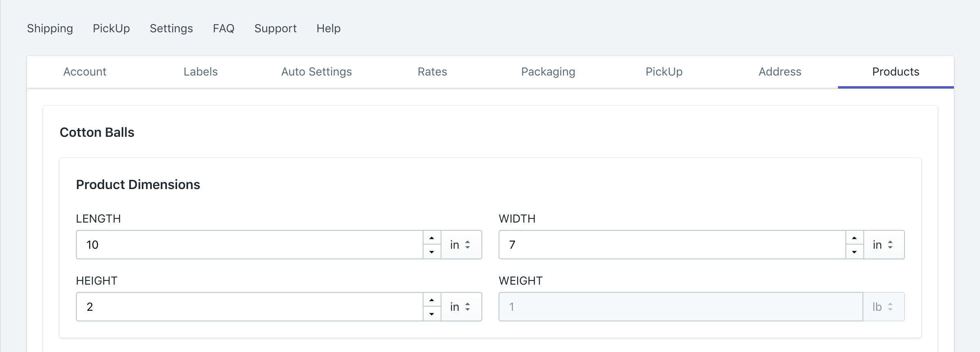This screenshot has width=980, height=352.
Task: Click the Height input field
Action: (250, 307)
